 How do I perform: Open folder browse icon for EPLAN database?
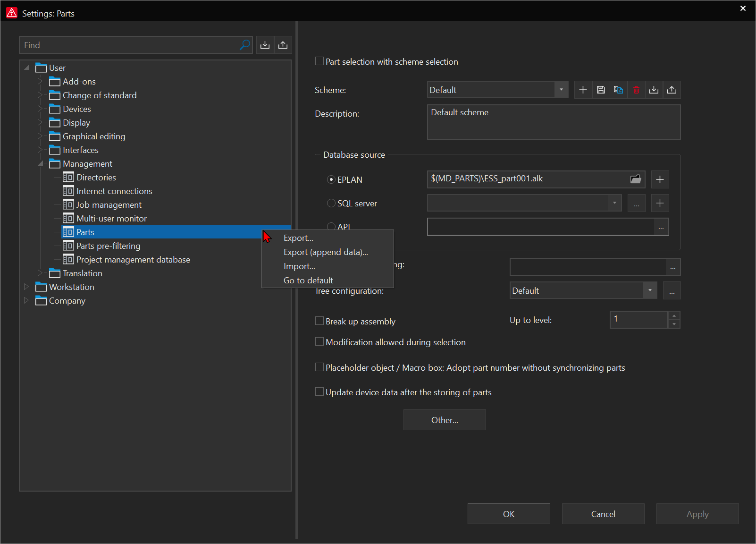(636, 179)
